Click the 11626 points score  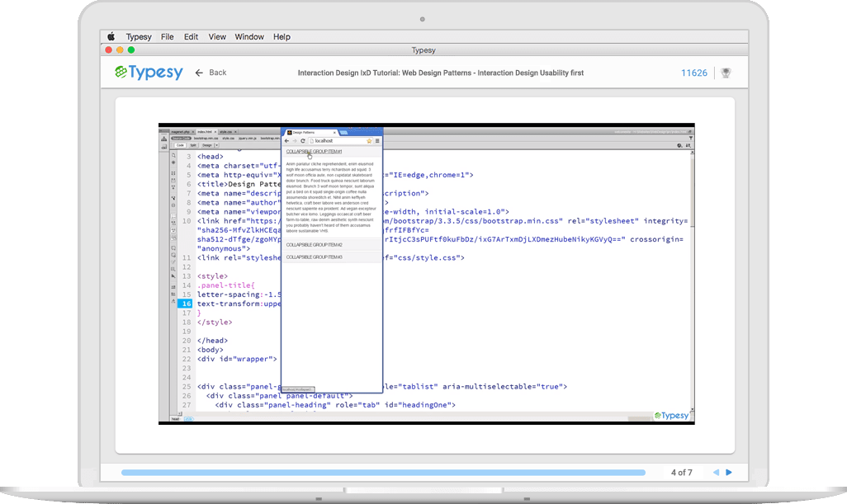pyautogui.click(x=694, y=73)
